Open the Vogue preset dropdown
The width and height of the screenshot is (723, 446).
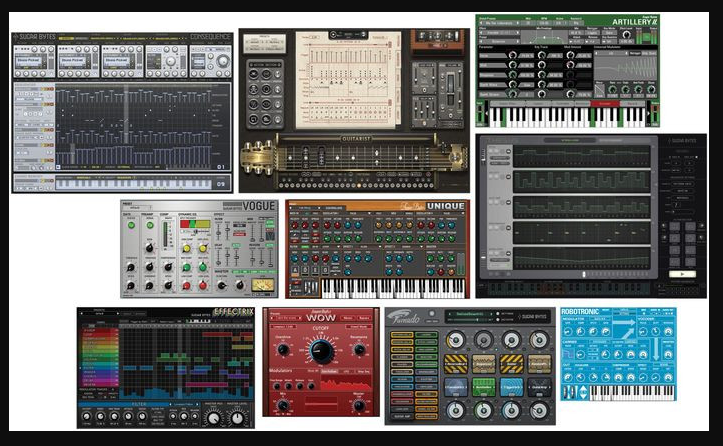click(x=135, y=208)
